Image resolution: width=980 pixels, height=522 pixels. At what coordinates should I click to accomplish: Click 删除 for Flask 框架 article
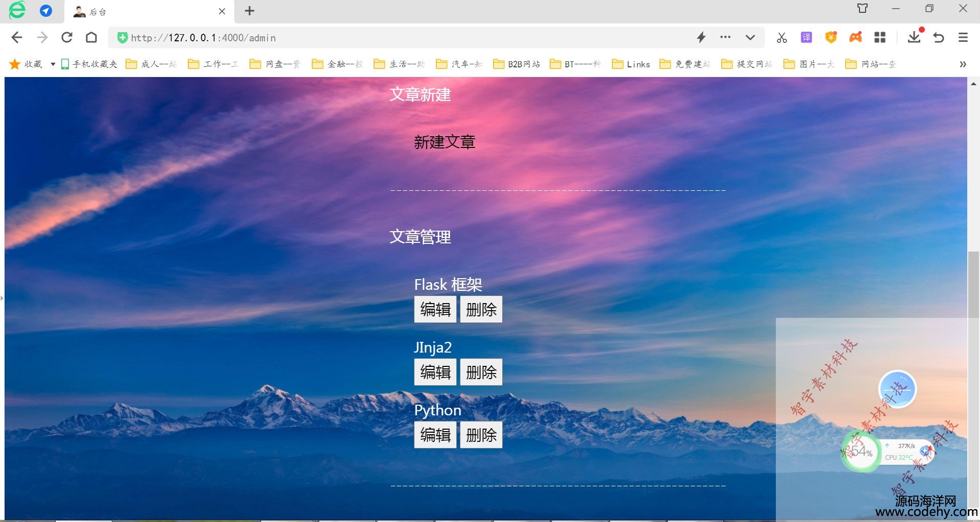pos(481,309)
